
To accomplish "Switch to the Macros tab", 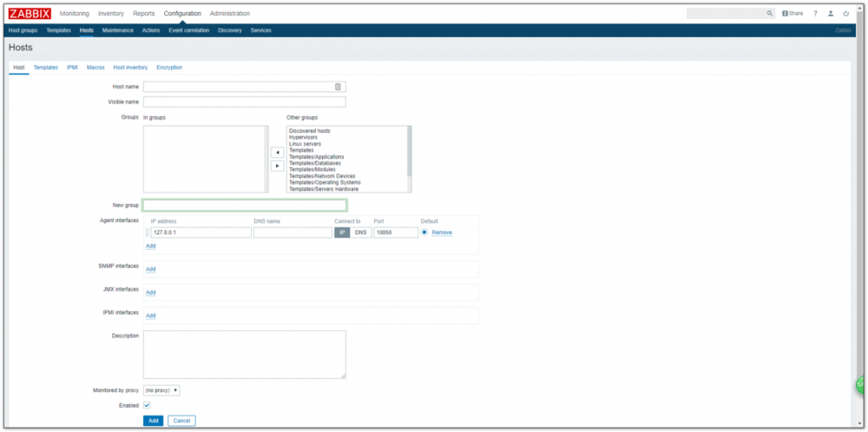I will pos(95,68).
